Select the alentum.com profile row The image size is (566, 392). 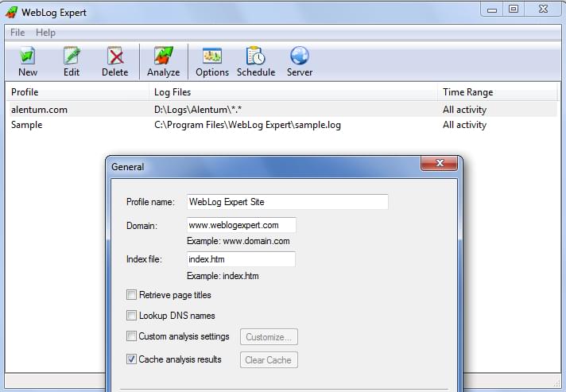pos(281,110)
